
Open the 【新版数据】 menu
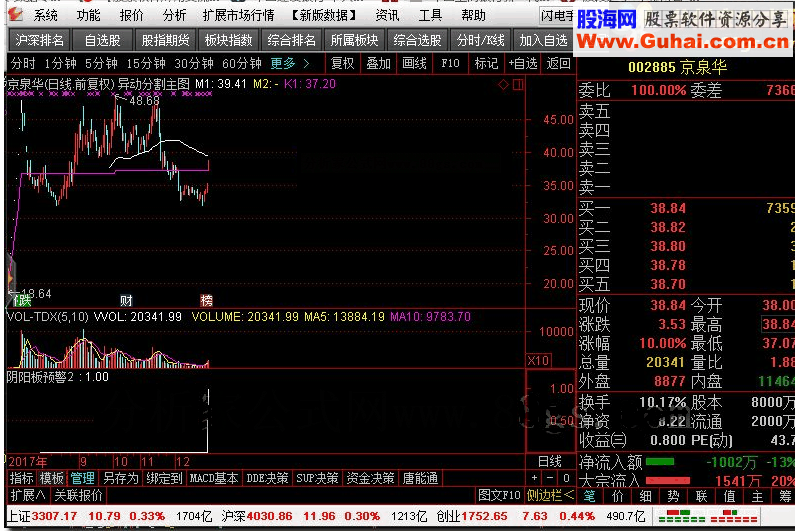point(324,15)
